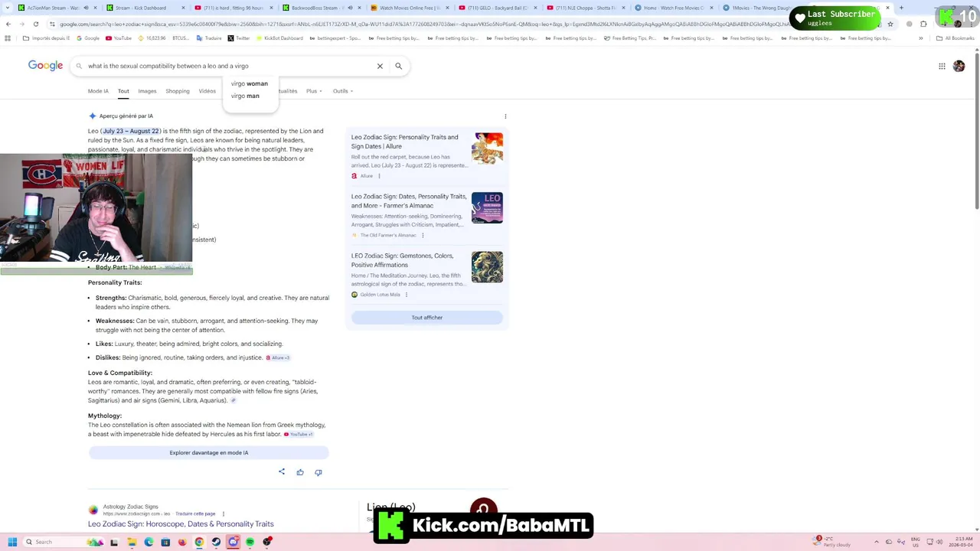Clear the Google search box with X icon
The height and width of the screenshot is (551, 980).
coord(380,66)
